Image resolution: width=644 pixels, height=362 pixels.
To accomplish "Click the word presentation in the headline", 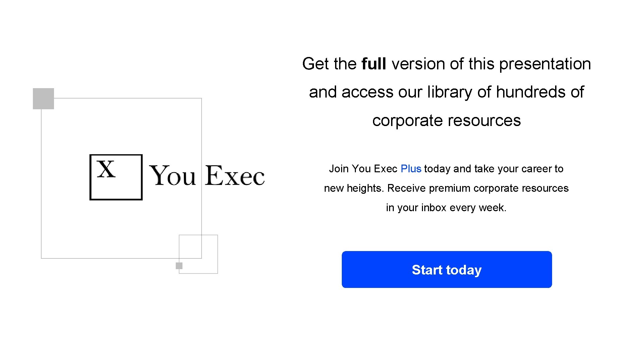I will [545, 64].
